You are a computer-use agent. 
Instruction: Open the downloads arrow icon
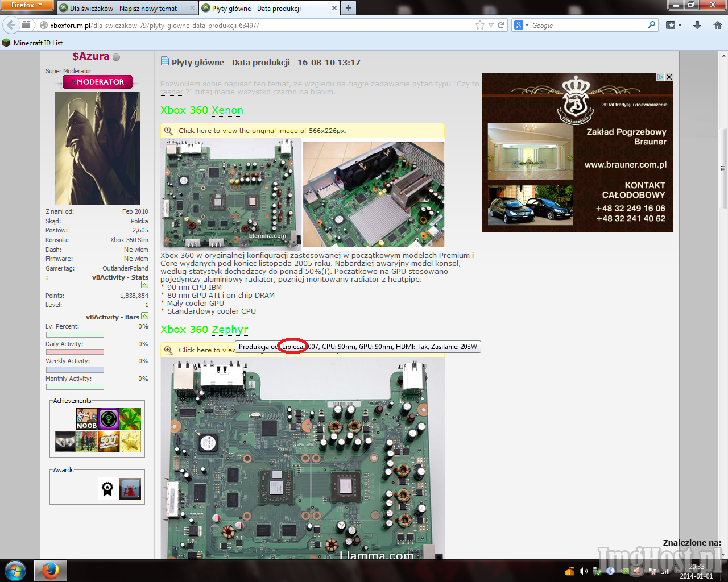697,25
